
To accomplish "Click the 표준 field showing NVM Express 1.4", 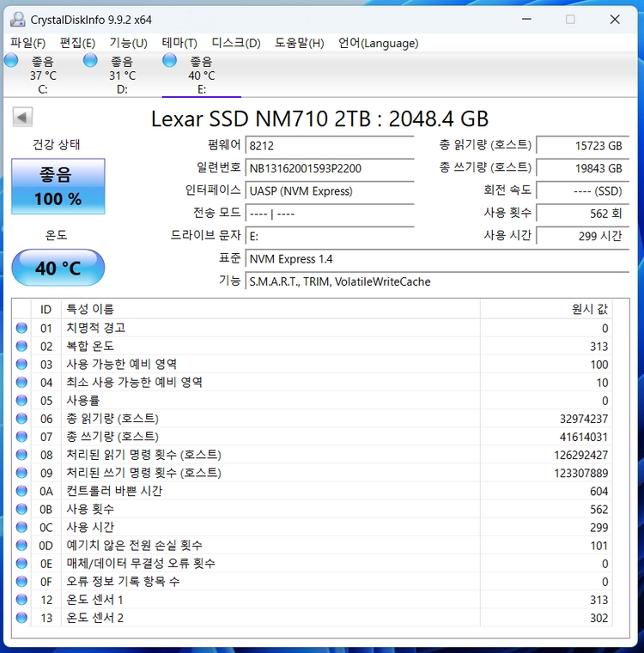I will [437, 259].
